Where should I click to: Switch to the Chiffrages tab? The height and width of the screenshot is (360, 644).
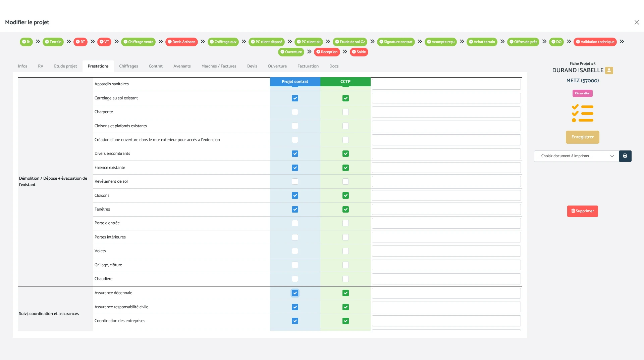coord(128,66)
